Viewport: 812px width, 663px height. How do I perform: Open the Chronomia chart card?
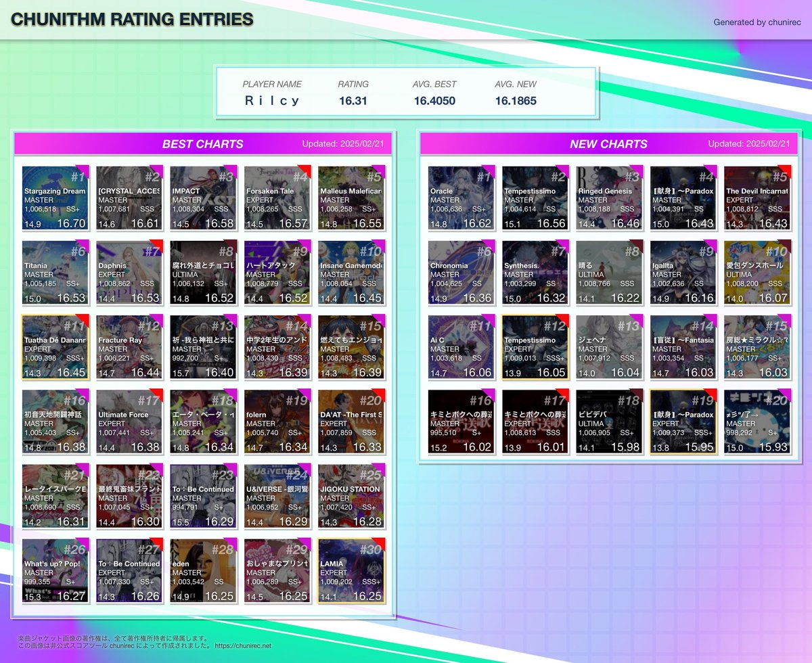461,273
